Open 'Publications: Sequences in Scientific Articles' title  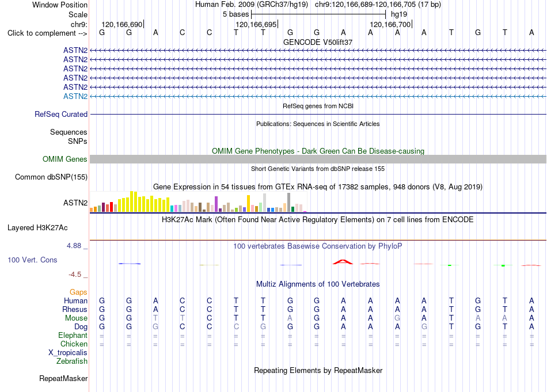(x=318, y=124)
